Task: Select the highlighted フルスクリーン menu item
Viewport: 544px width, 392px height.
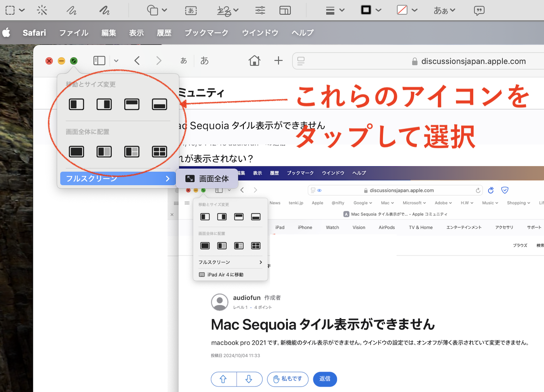Action: coord(118,179)
